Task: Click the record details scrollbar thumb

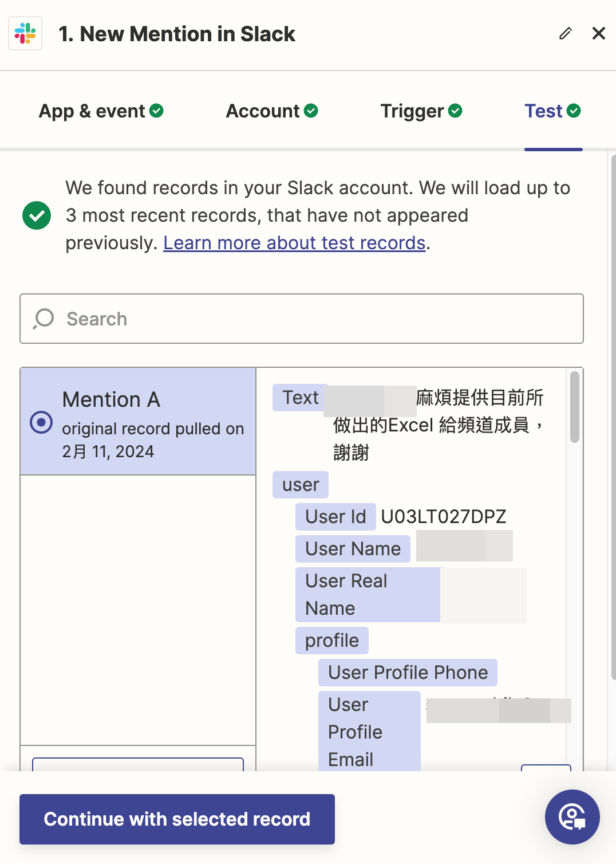Action: click(x=575, y=407)
